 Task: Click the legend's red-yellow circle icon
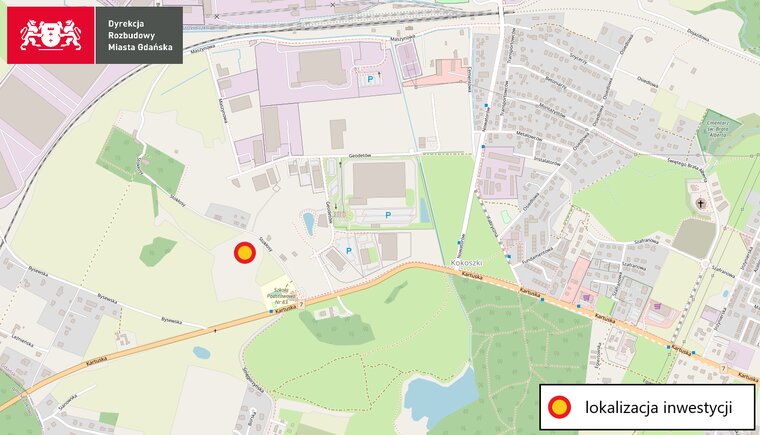point(559,407)
